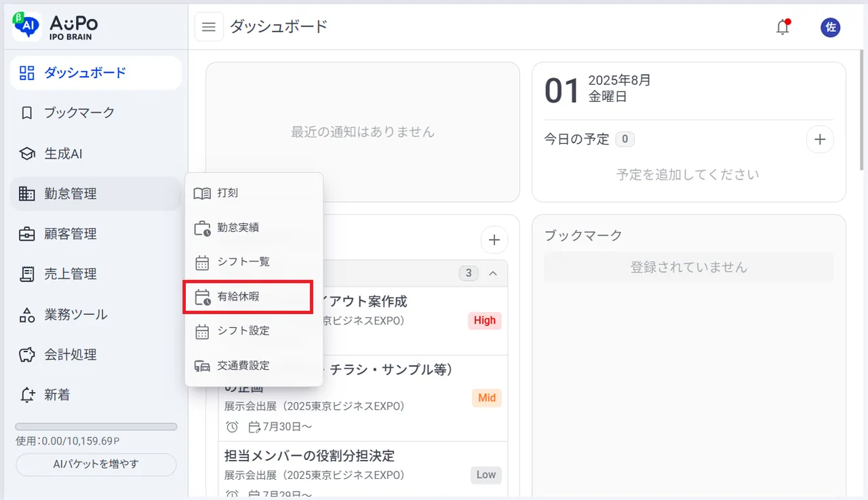This screenshot has width=868, height=500.
Task: Add a schedule with today's plus button
Action: point(820,140)
